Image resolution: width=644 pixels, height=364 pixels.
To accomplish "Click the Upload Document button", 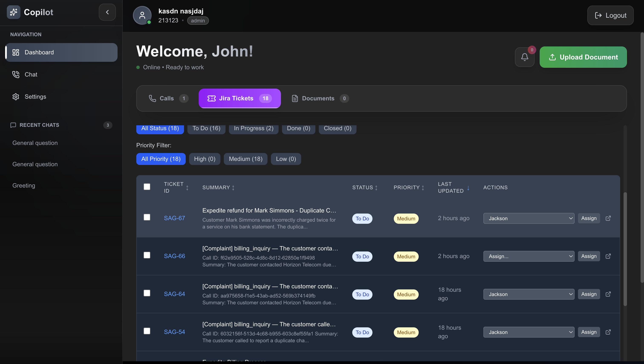I will click(583, 57).
